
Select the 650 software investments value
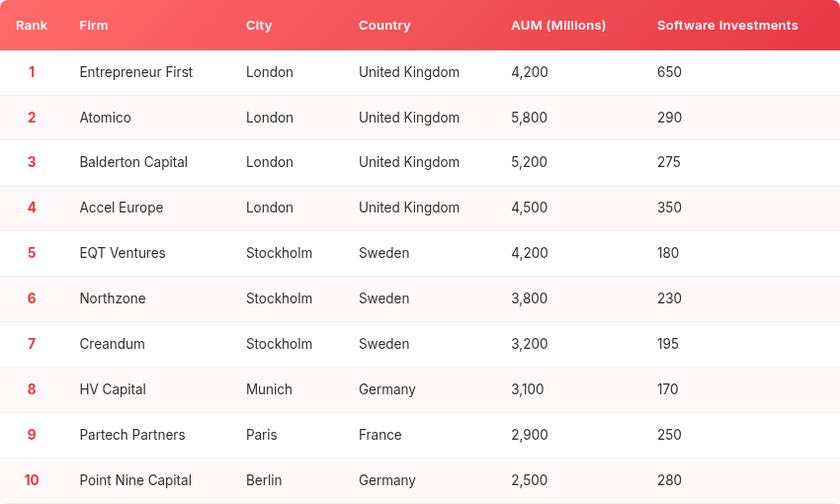(669, 72)
